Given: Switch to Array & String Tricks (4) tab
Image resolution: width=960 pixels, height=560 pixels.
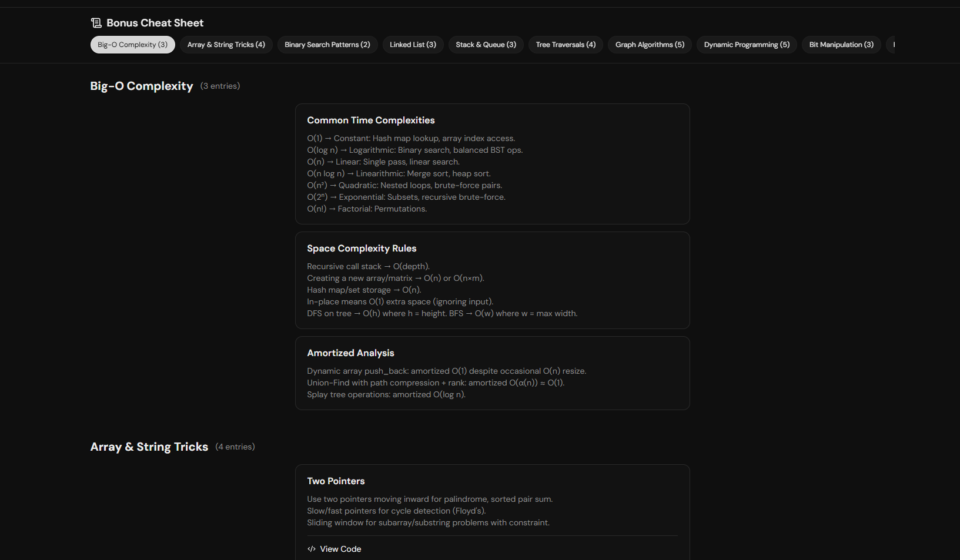Looking at the screenshot, I should pyautogui.click(x=226, y=45).
